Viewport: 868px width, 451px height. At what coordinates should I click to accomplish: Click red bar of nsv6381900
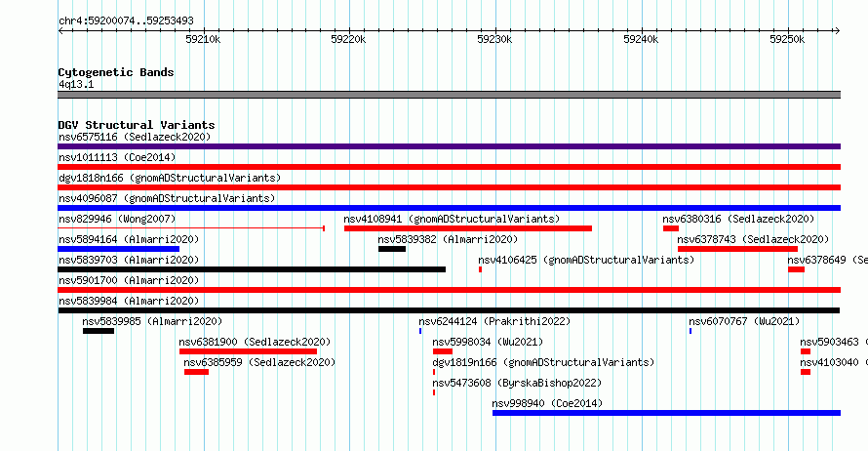pos(248,351)
